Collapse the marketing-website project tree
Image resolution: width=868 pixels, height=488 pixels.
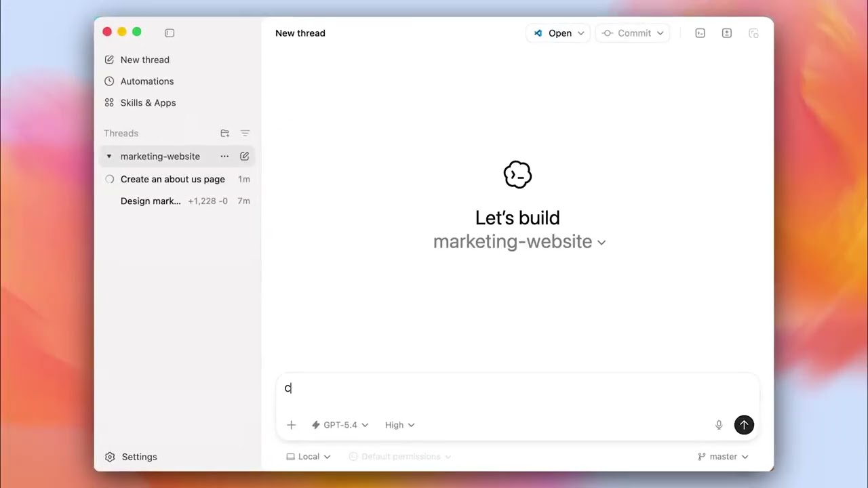108,157
